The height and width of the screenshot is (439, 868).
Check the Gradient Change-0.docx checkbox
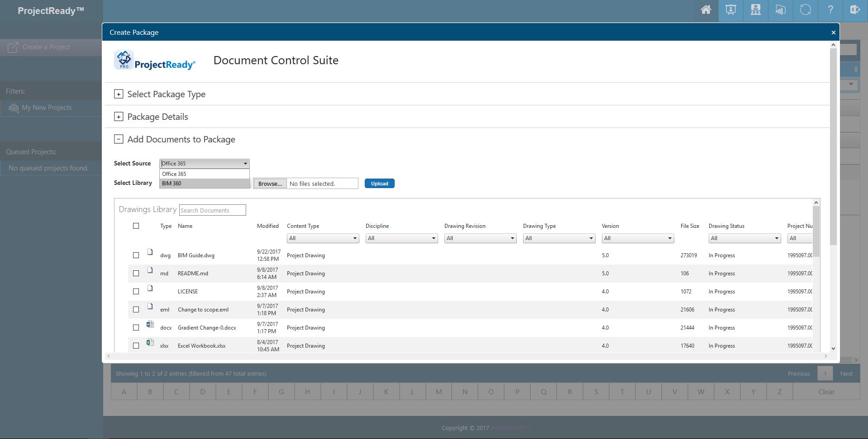pos(136,328)
